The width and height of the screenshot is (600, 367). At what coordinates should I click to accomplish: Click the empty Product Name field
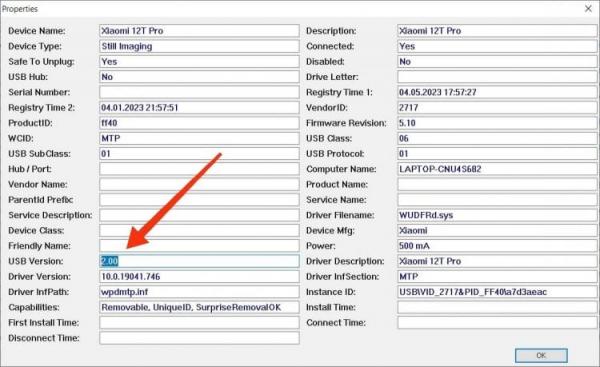tap(497, 184)
